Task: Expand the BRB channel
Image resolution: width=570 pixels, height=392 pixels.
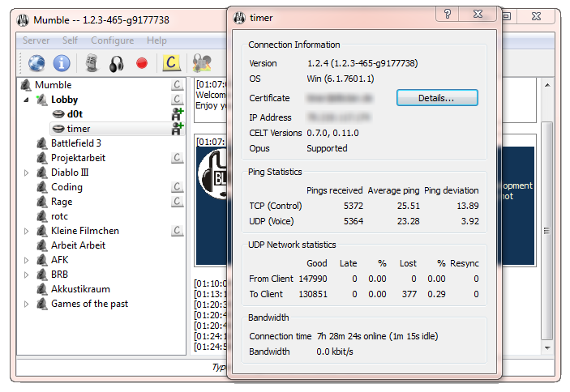Action: tap(26, 275)
